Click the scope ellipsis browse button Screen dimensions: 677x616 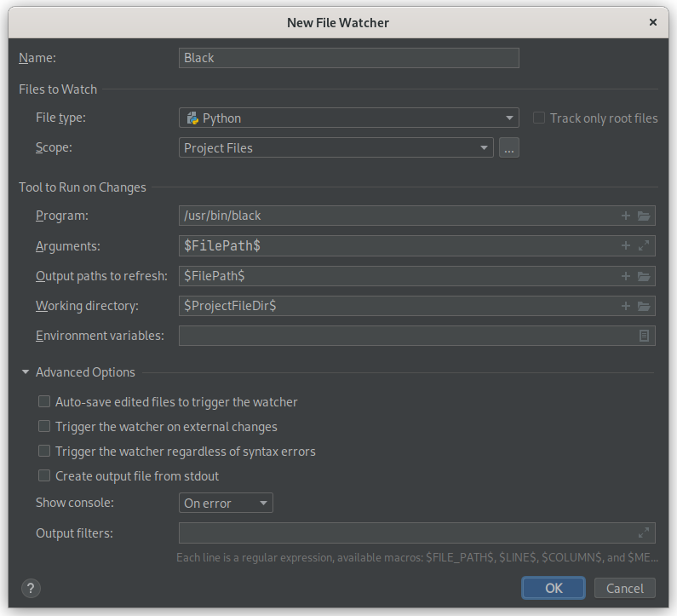click(x=509, y=147)
